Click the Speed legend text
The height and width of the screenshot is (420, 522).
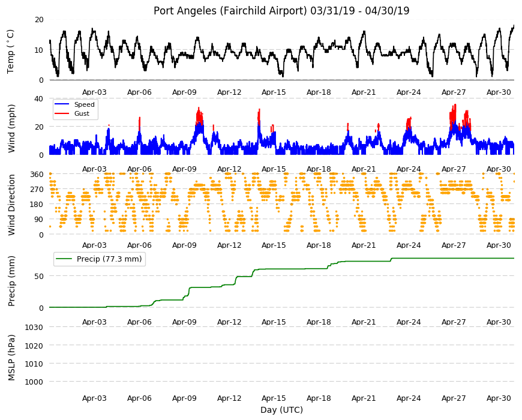coord(84,104)
